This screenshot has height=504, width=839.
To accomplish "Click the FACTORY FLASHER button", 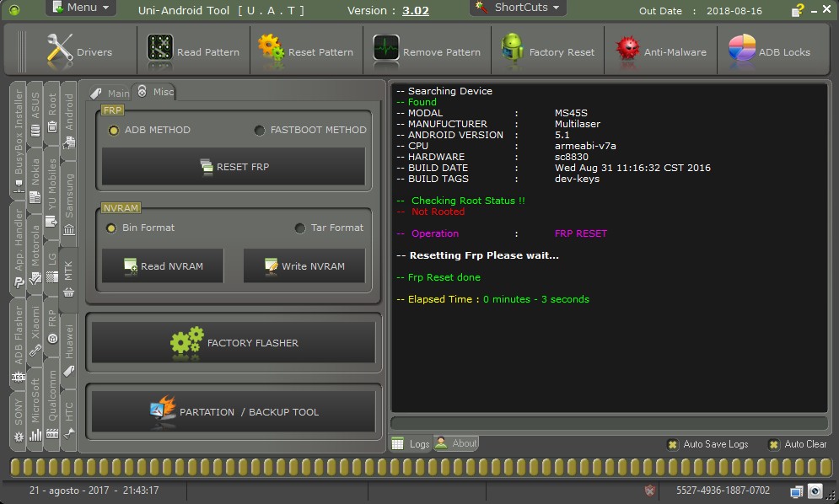I will (234, 343).
